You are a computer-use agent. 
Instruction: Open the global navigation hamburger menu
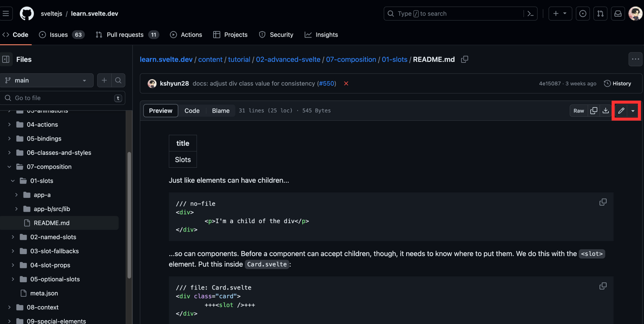pyautogui.click(x=6, y=13)
